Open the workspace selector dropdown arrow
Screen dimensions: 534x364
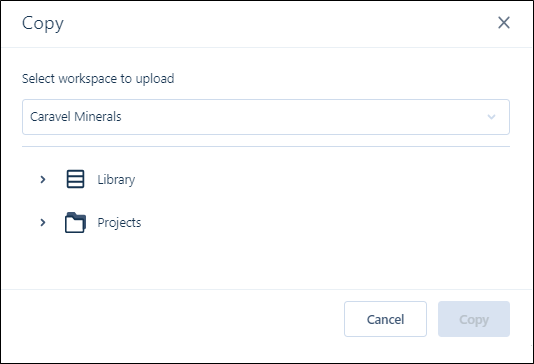click(491, 117)
